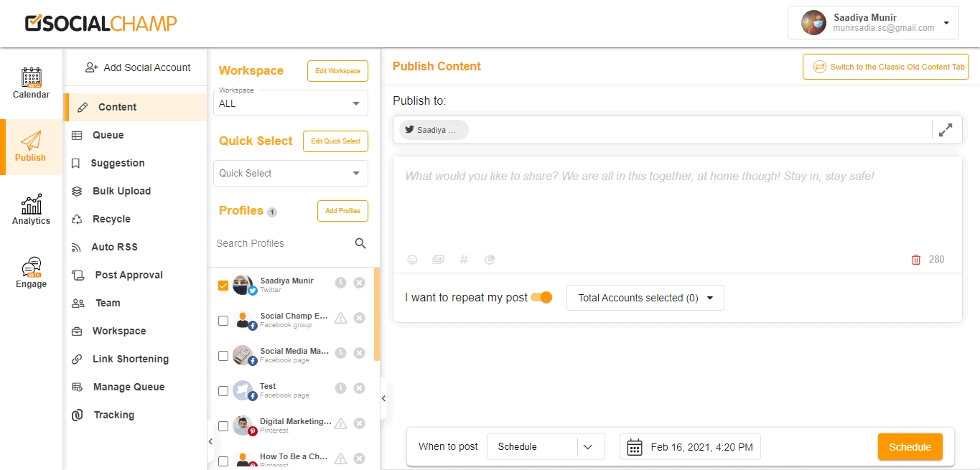Click the search magnifier in Profiles
The image size is (980, 470).
click(360, 243)
